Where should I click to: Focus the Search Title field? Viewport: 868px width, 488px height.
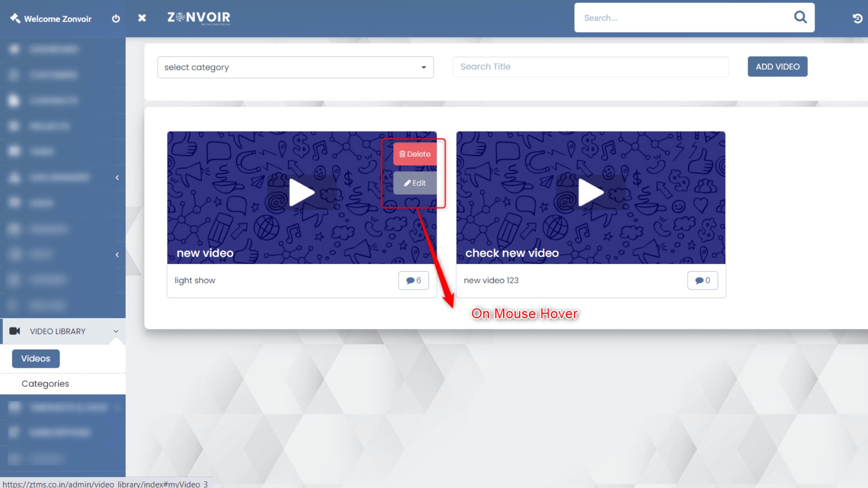coord(590,66)
